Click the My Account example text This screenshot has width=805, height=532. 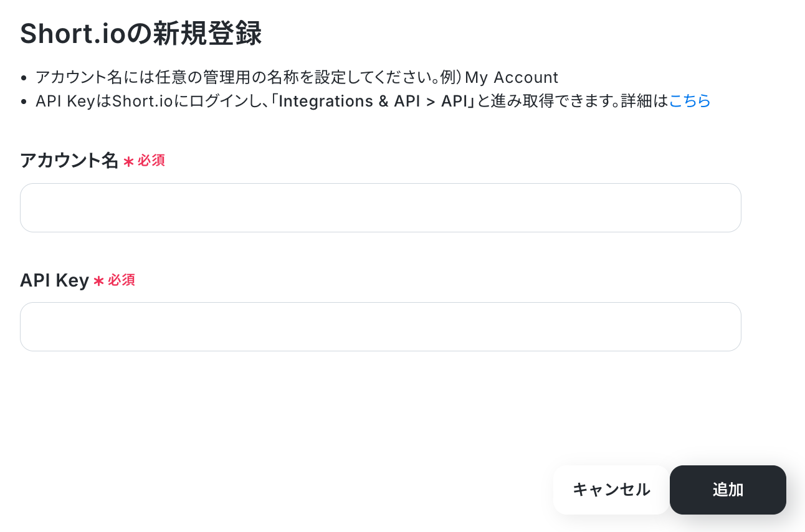click(512, 78)
